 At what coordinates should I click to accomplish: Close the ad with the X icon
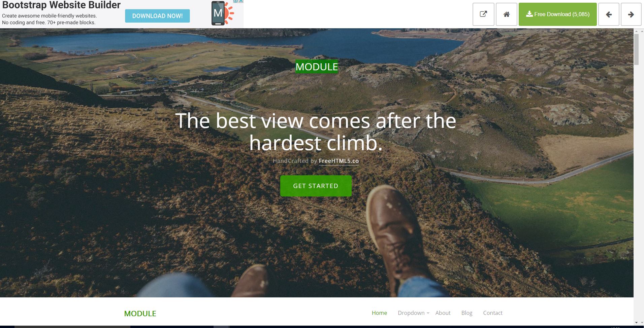point(241,1)
